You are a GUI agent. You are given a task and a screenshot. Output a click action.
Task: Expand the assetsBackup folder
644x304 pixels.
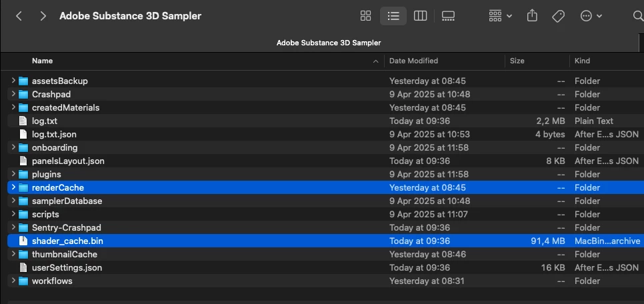pos(13,81)
